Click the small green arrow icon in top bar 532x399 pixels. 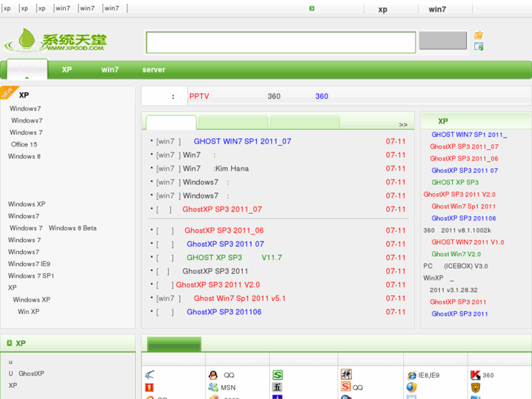(312, 9)
